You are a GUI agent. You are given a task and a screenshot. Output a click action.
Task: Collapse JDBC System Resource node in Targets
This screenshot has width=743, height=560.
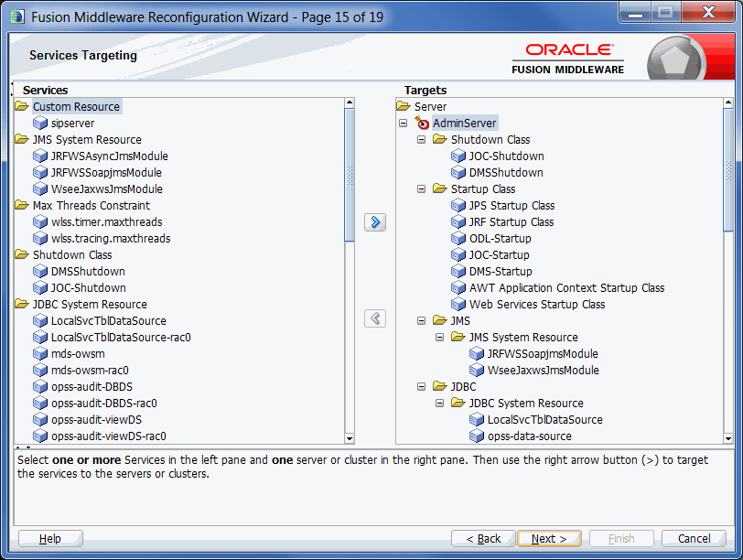(440, 404)
